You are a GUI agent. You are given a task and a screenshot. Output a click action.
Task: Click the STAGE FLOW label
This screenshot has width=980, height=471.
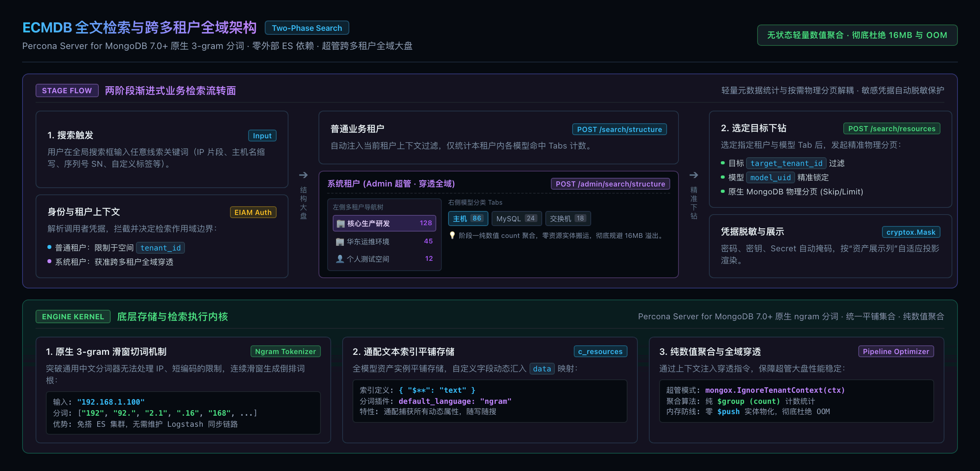coord(67,90)
